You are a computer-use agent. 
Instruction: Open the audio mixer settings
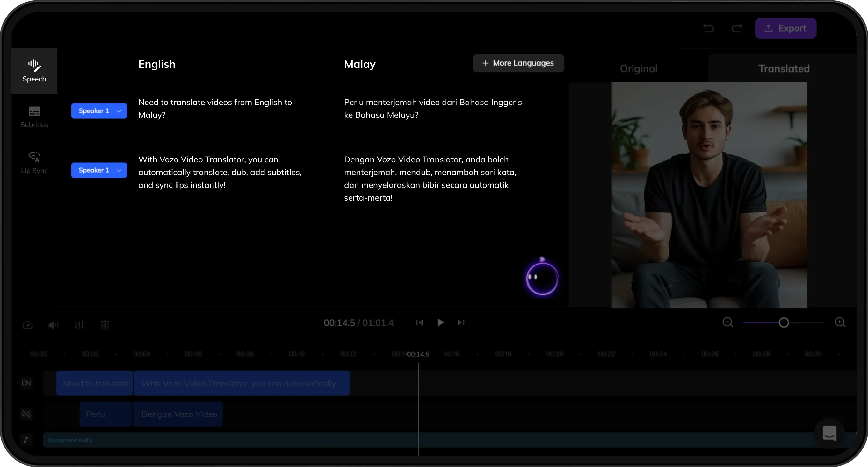(79, 325)
